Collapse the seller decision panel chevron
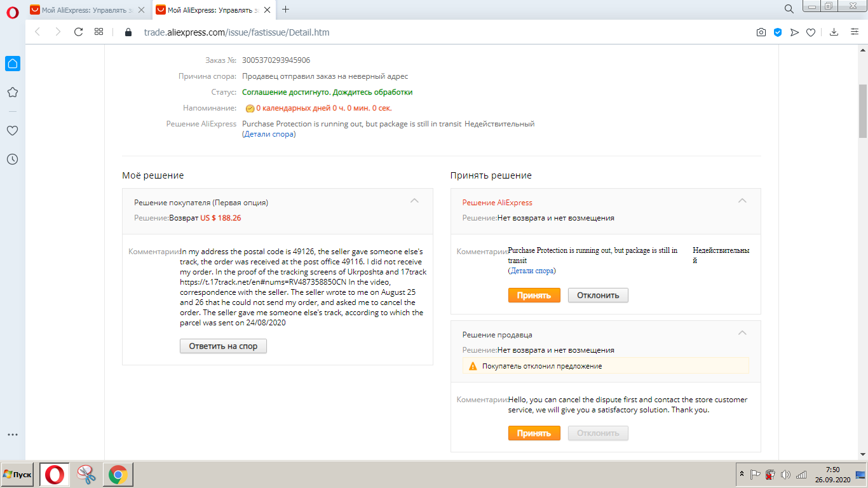 742,332
